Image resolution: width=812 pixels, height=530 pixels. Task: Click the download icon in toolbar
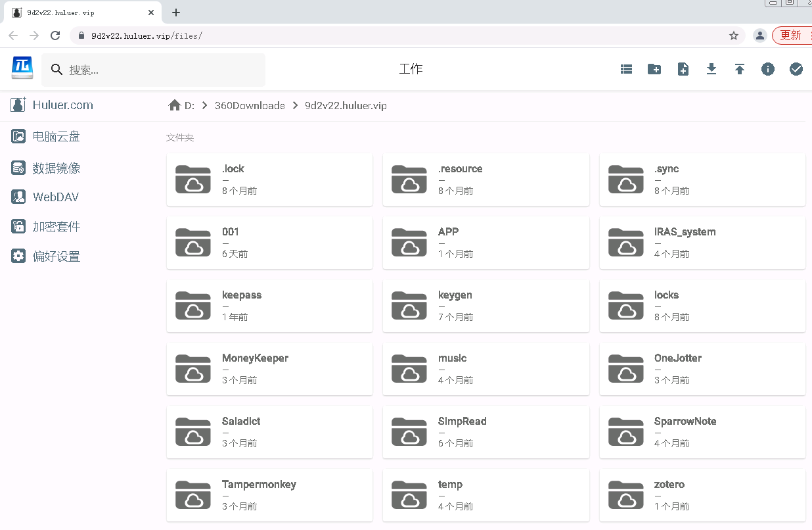711,69
